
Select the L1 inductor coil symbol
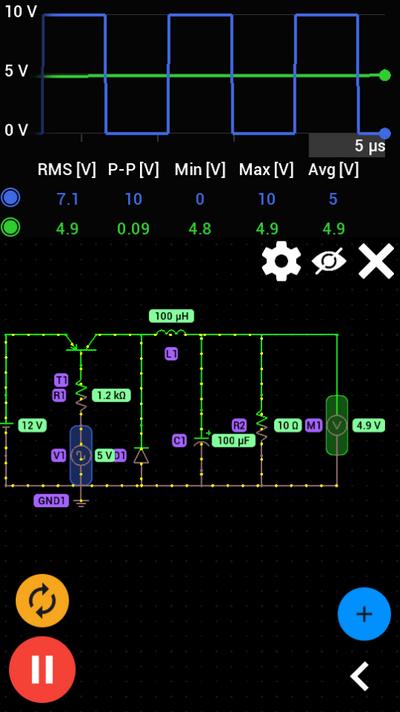click(171, 333)
